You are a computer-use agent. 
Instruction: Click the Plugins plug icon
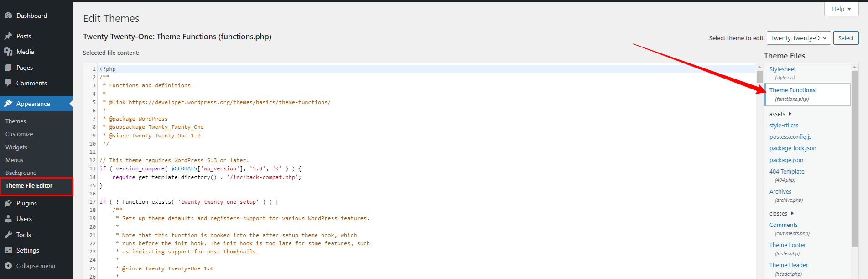point(8,203)
